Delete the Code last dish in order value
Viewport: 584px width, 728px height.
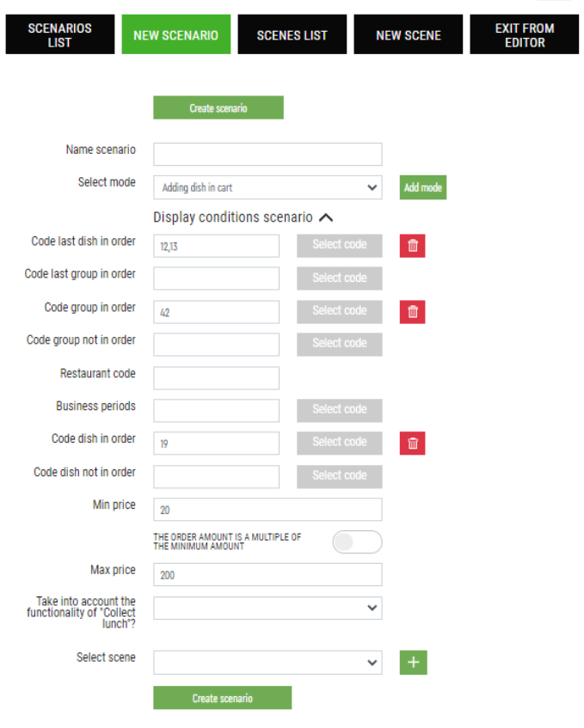(412, 246)
